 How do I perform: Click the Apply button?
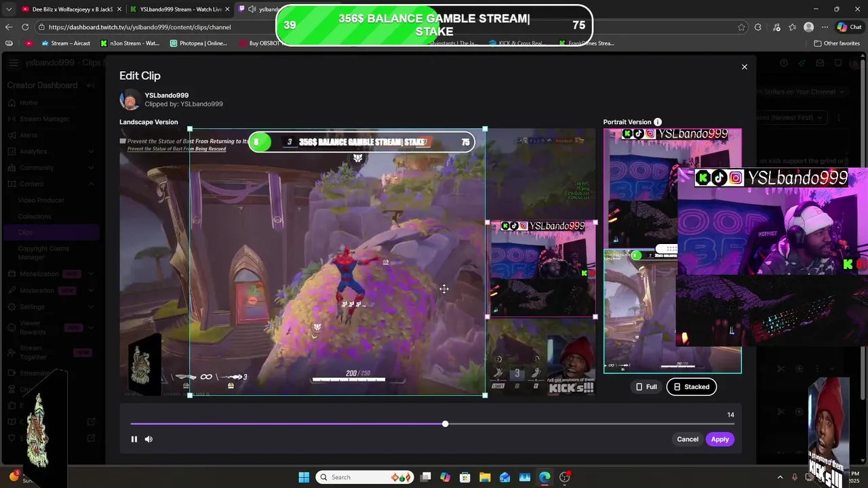pos(719,439)
